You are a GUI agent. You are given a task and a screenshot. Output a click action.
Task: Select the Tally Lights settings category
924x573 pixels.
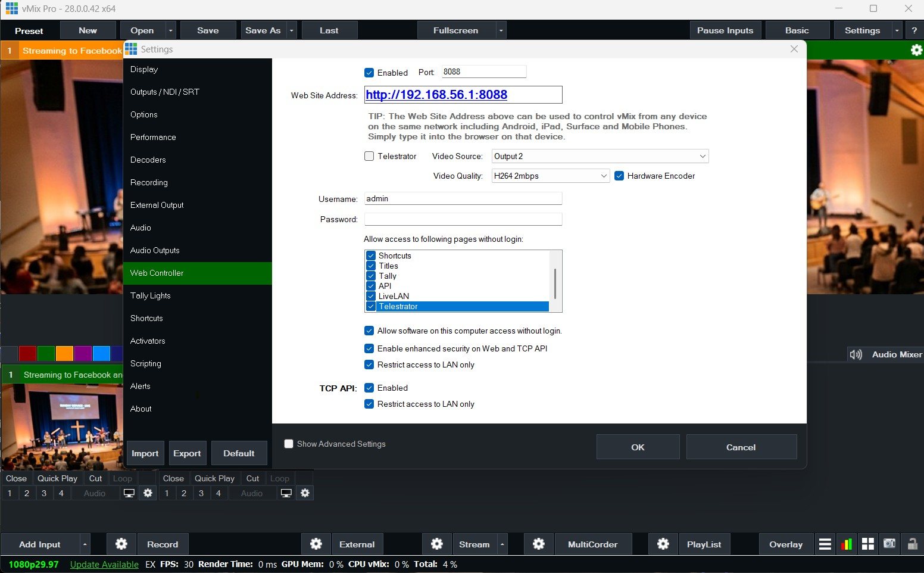point(198,295)
